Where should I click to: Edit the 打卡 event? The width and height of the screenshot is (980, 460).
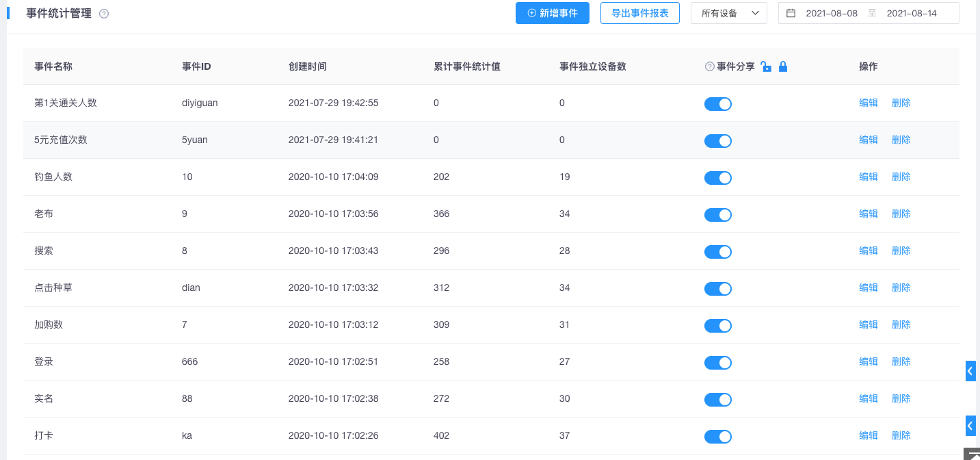point(869,435)
